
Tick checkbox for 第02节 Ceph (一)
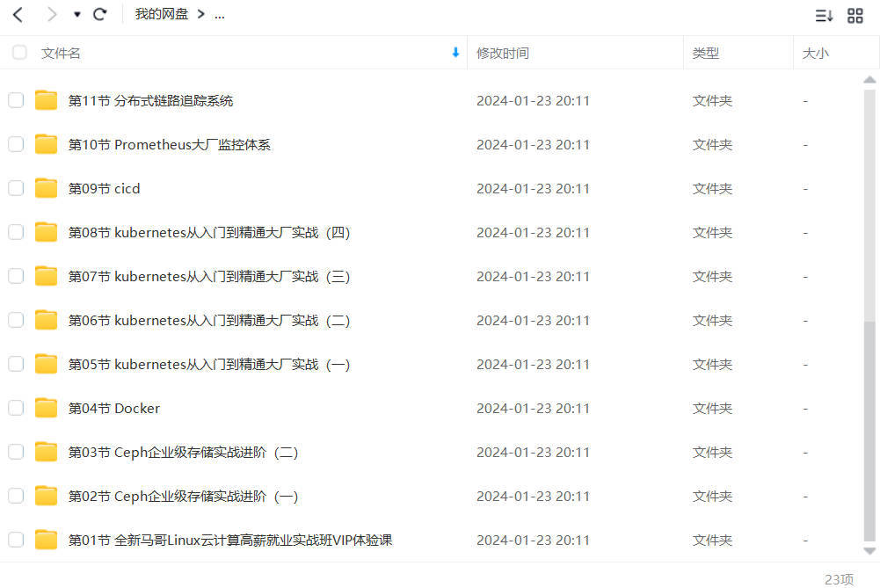(x=16, y=496)
